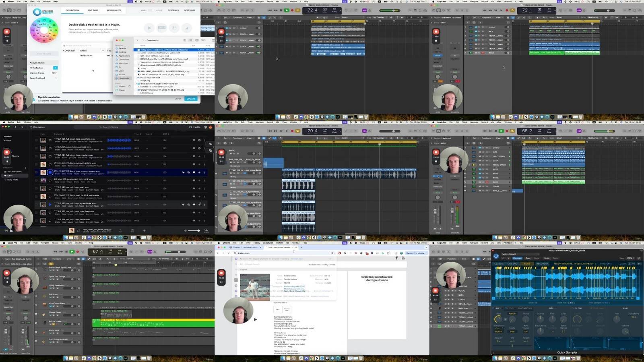Play the T_TSJF_126 aguardiente sample in Splice
Image resolution: width=644 pixels, height=362 pixels.
coord(50,205)
